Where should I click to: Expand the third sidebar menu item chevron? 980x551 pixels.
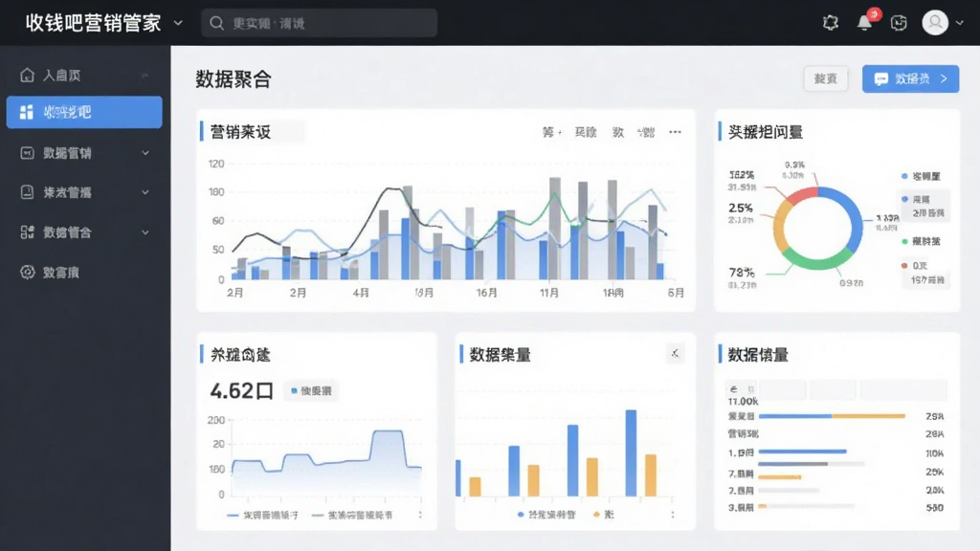coord(145,153)
